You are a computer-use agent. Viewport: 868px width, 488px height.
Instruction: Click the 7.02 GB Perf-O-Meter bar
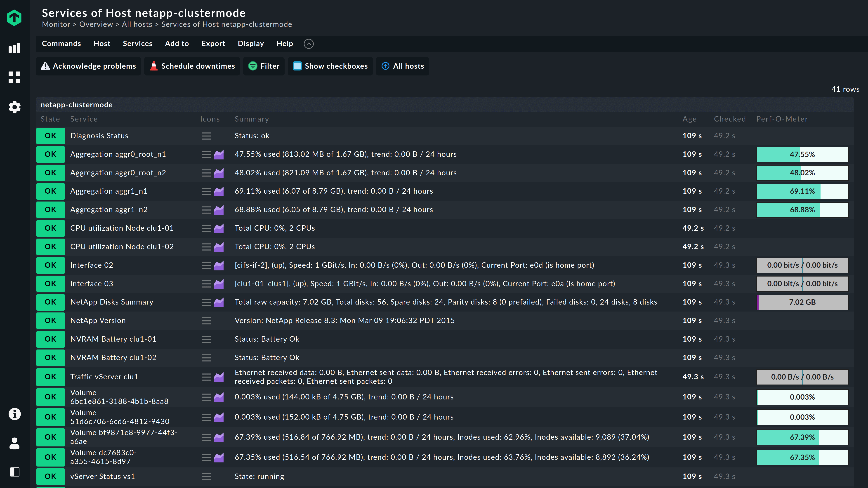coord(802,302)
